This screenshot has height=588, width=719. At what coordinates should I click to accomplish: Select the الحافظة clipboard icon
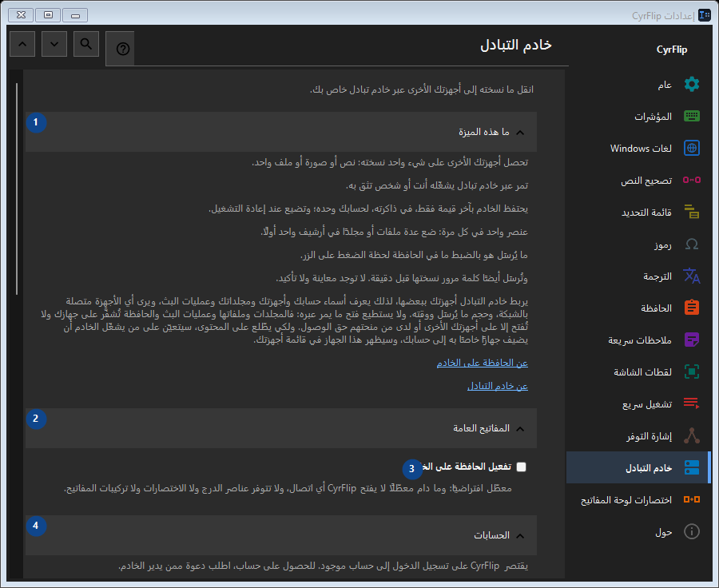click(x=692, y=308)
